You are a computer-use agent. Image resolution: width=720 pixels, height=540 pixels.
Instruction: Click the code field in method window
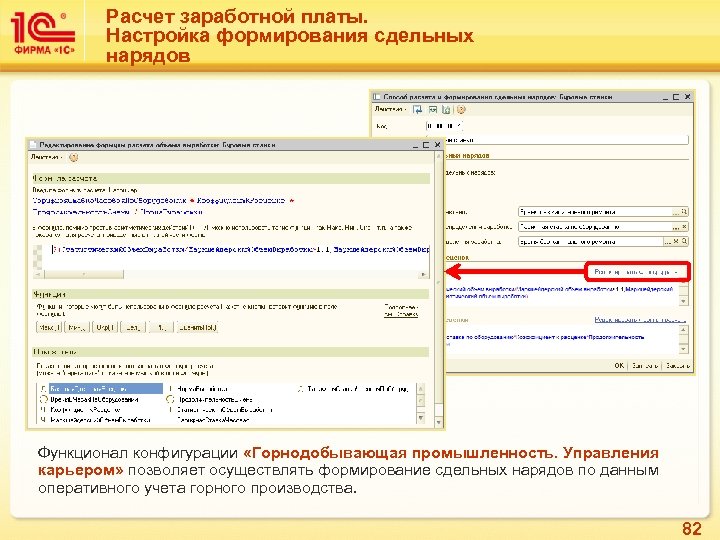tap(444, 125)
